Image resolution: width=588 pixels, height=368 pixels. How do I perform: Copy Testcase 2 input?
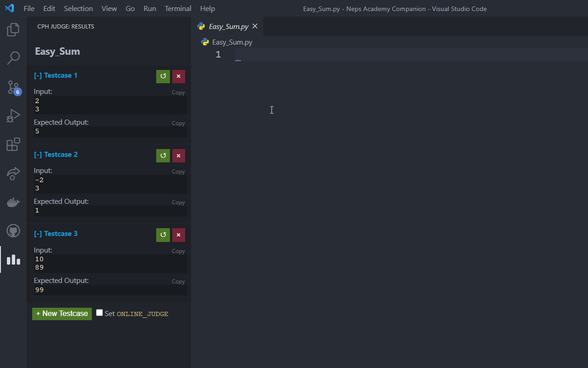(178, 172)
